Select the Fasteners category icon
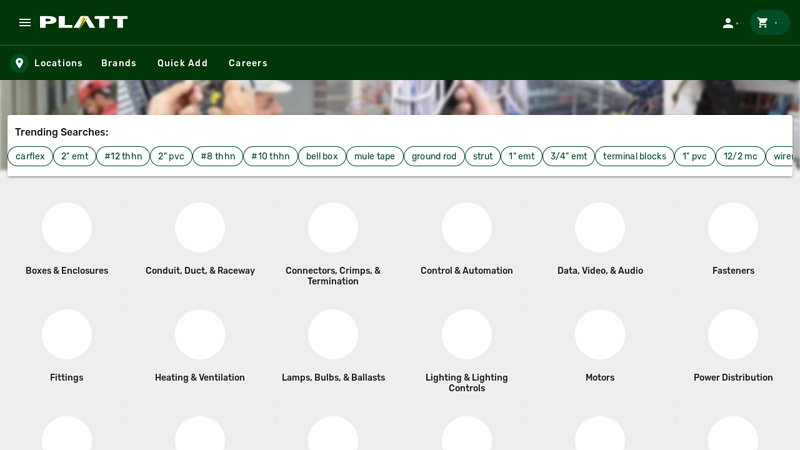 click(x=733, y=228)
